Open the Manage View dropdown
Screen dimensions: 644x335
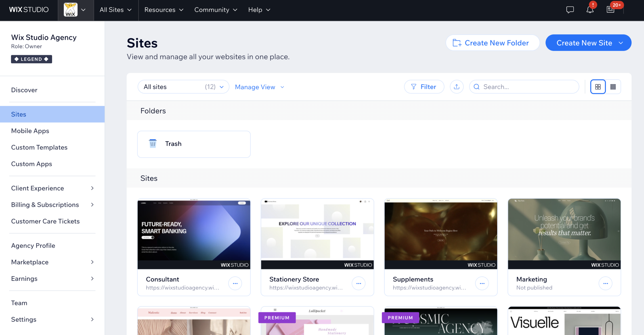[259, 87]
